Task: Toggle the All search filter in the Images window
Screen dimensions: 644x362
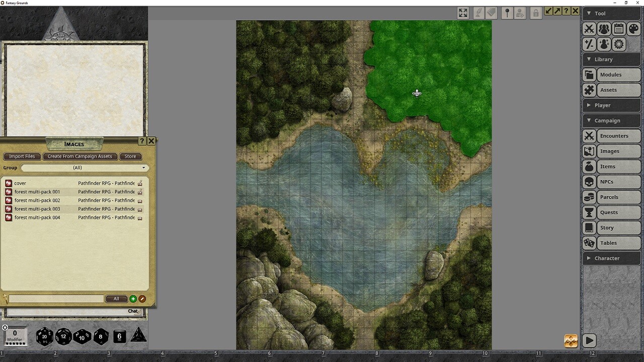Action: tap(116, 299)
